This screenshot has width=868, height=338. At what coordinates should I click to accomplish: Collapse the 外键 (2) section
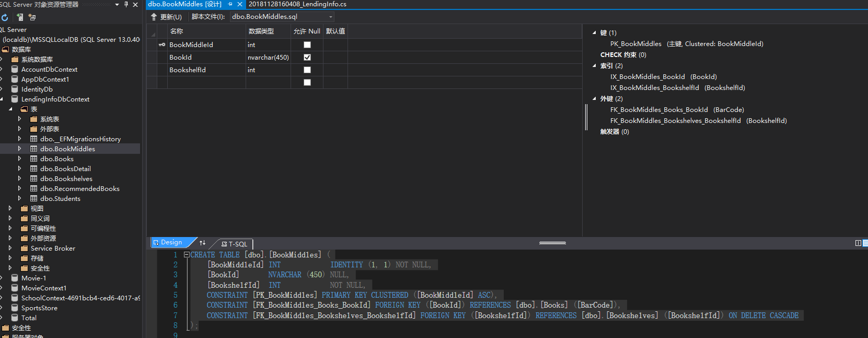click(594, 98)
